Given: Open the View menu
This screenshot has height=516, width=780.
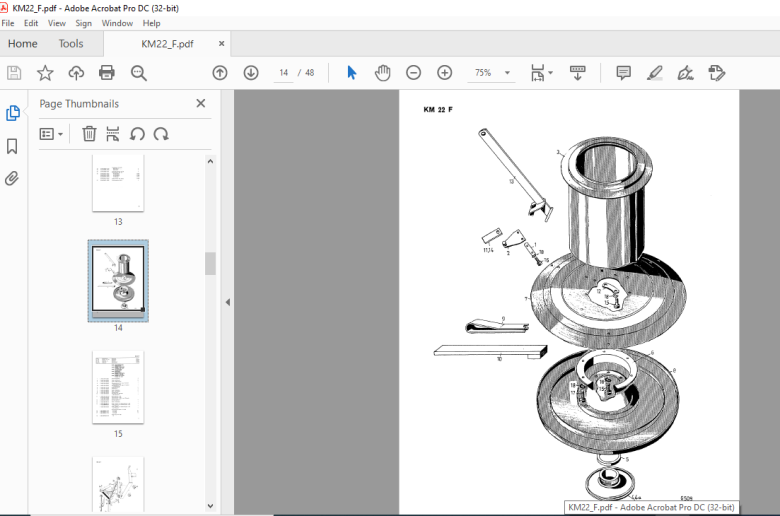Looking at the screenshot, I should pyautogui.click(x=57, y=23).
